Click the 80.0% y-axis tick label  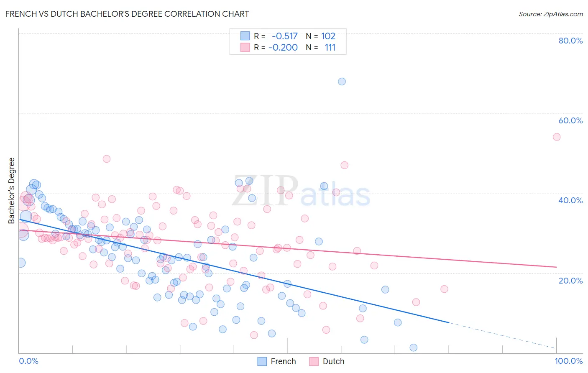pyautogui.click(x=570, y=41)
